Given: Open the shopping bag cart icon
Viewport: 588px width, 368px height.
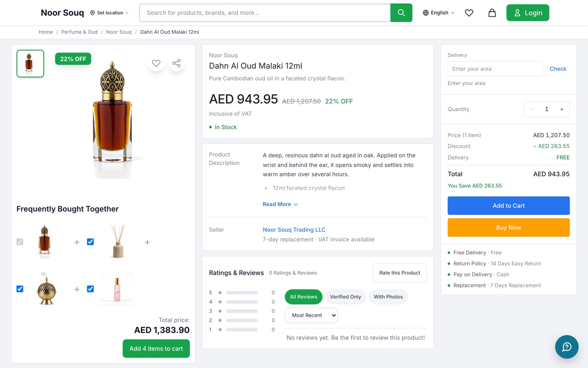Looking at the screenshot, I should (x=492, y=13).
